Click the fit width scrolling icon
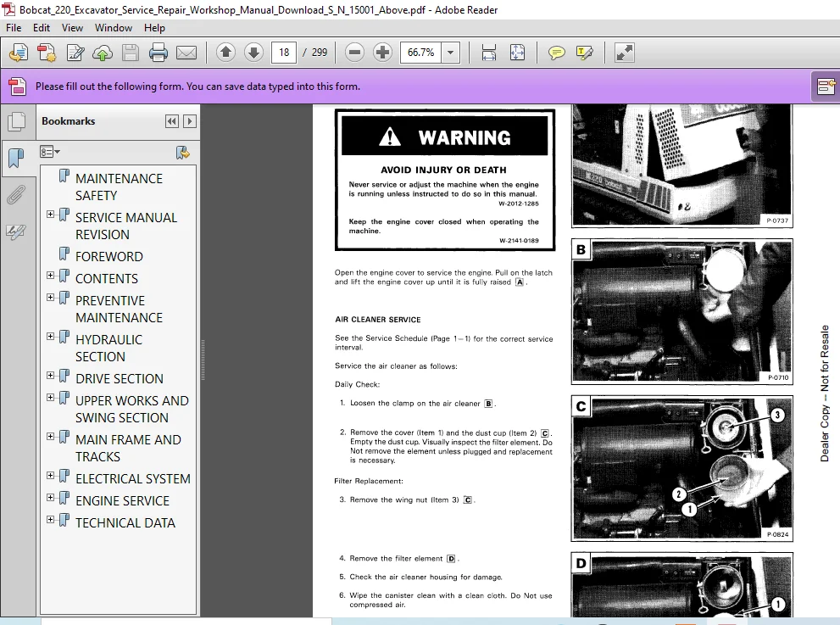 (489, 52)
